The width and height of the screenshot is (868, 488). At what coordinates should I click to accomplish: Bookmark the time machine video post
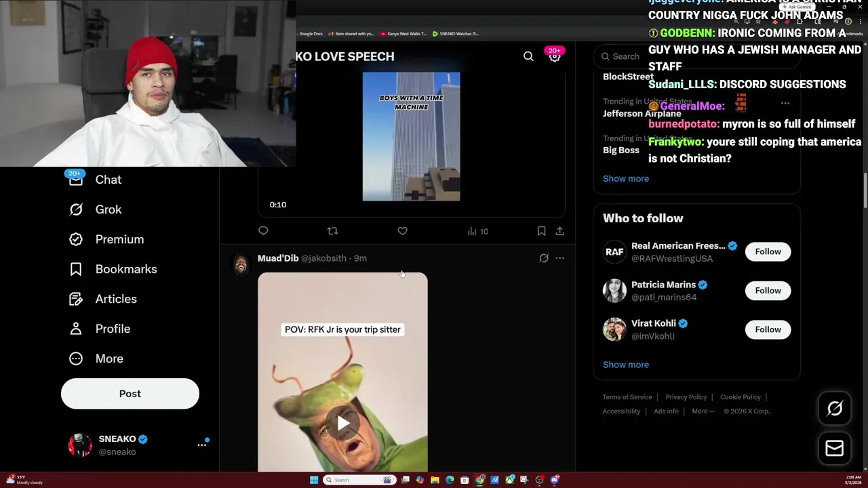pos(541,231)
